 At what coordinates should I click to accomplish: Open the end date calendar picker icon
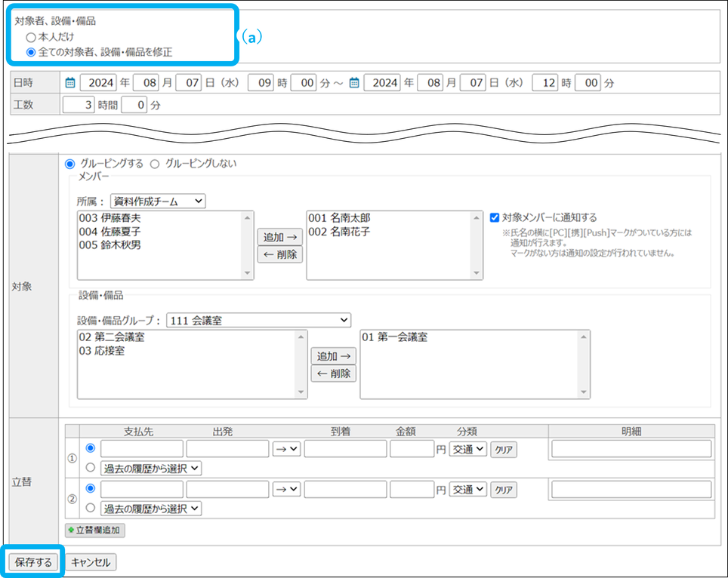[x=354, y=83]
